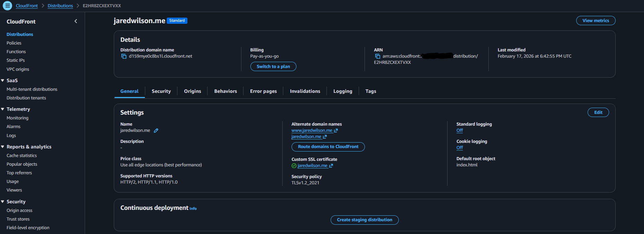Open the jaredwilson.me SSL certificate link
644x234 pixels.
[x=312, y=166]
